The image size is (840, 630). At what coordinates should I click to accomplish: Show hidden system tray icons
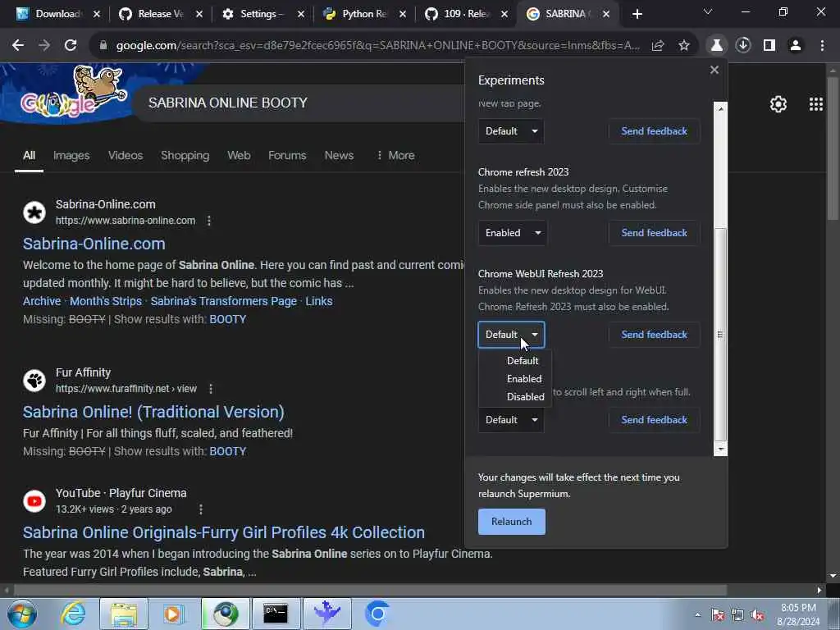[697, 614]
